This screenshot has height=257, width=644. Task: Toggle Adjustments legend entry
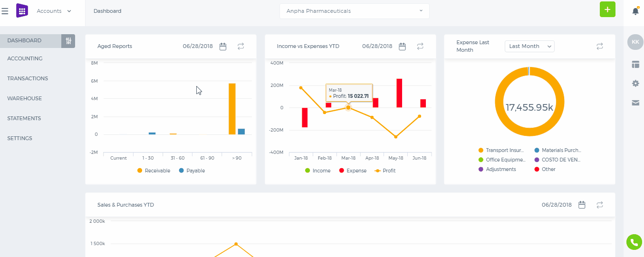point(497,169)
